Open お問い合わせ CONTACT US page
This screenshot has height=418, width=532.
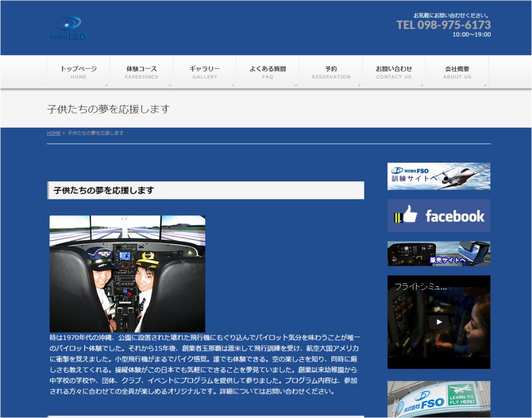click(394, 72)
